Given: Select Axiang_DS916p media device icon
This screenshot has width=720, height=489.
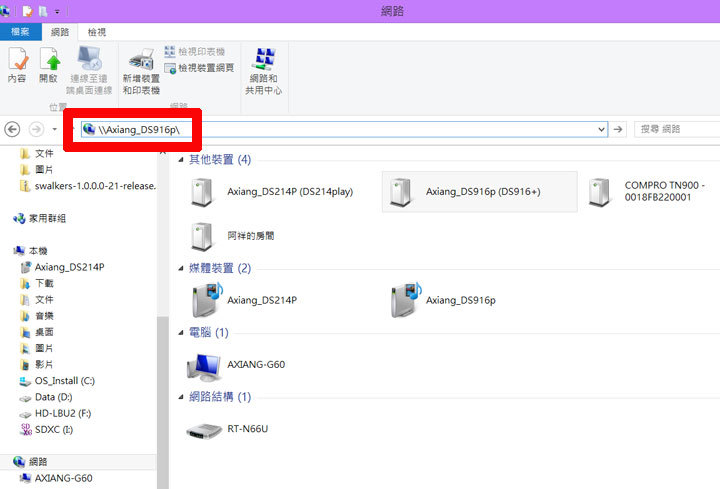Looking at the screenshot, I should 405,300.
